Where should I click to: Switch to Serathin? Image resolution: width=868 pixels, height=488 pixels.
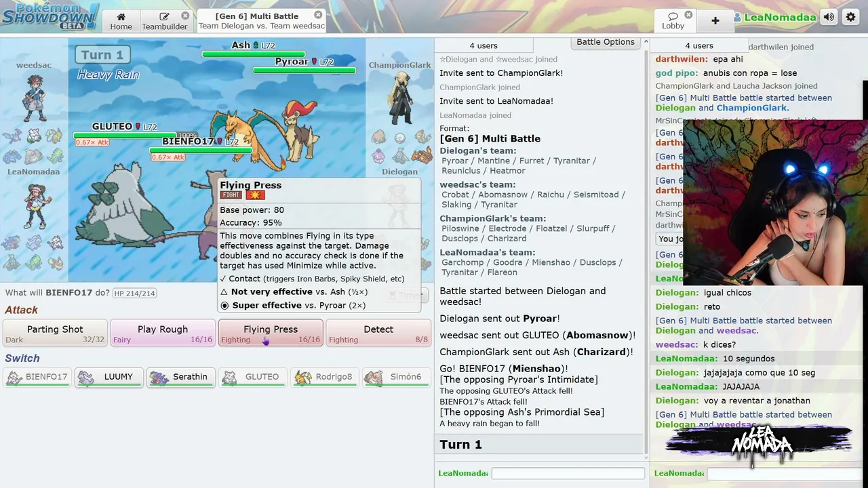(x=182, y=377)
